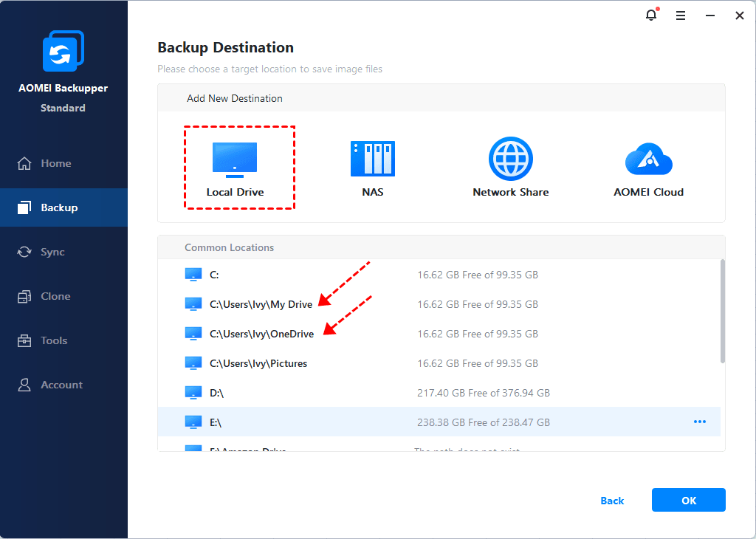Click the Back link
This screenshot has width=756, height=539.
click(612, 501)
